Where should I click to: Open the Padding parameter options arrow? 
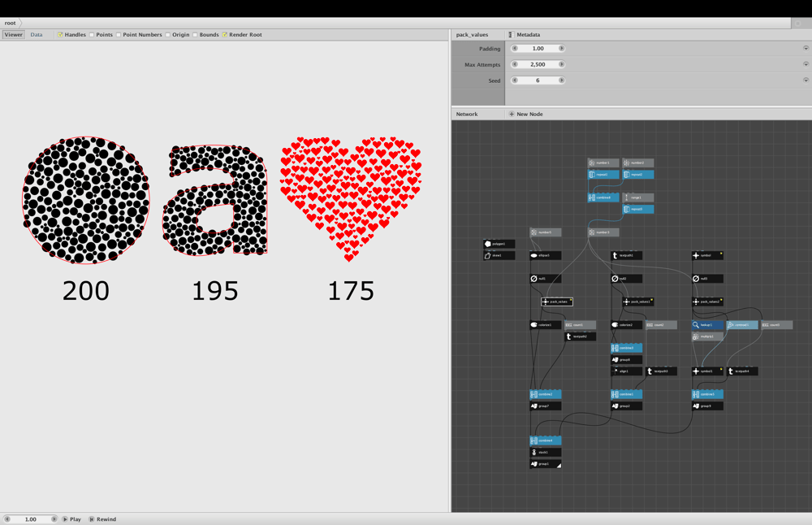[x=806, y=48]
